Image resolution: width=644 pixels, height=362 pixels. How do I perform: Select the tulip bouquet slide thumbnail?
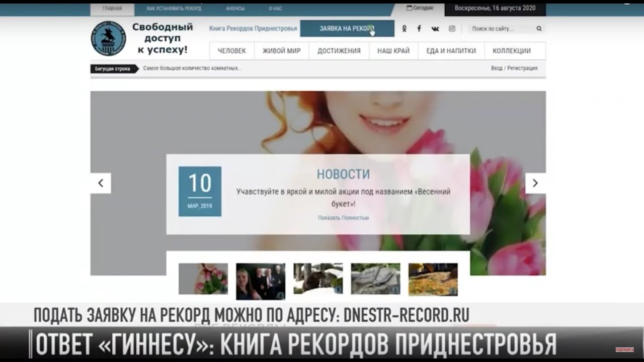[x=203, y=279]
